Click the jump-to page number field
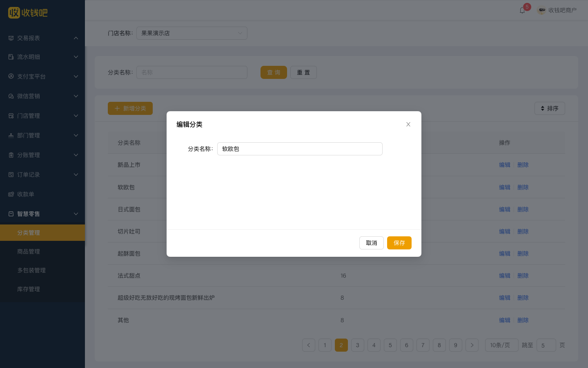588x368 pixels. (x=546, y=345)
